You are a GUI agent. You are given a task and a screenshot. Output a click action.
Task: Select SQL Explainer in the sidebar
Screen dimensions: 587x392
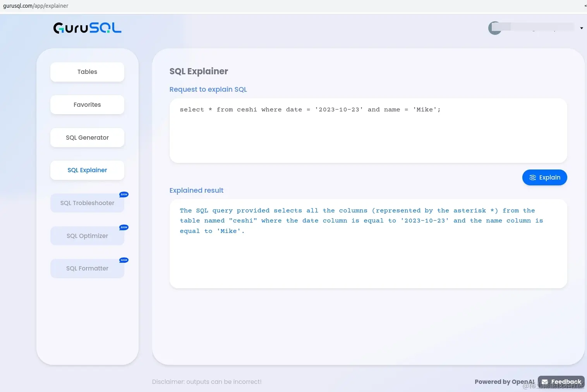point(87,170)
